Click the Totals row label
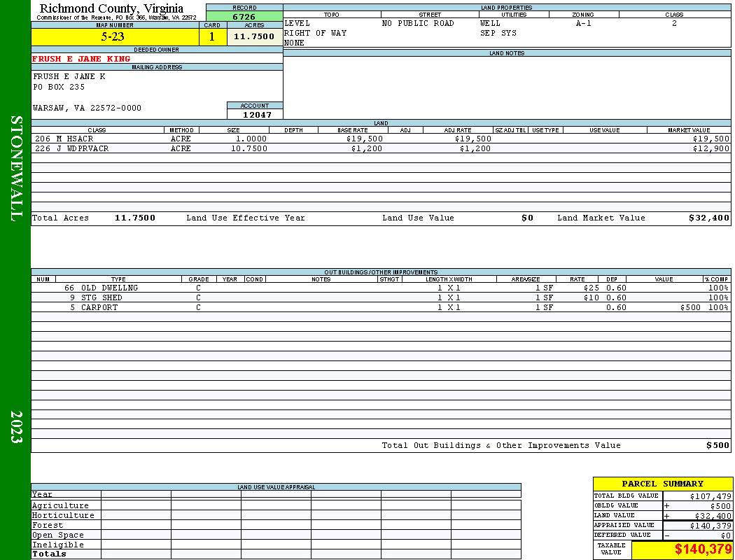735x560 pixels. [x=49, y=554]
